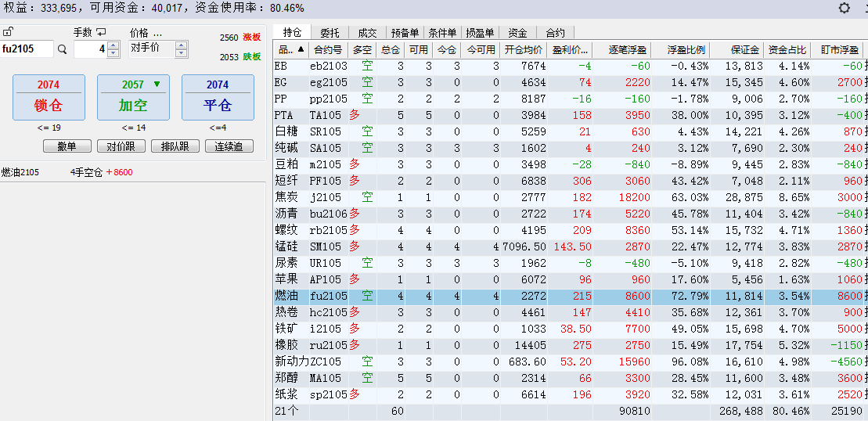Increase 手数 quantity with up arrow
The image size is (868, 421).
113,45
